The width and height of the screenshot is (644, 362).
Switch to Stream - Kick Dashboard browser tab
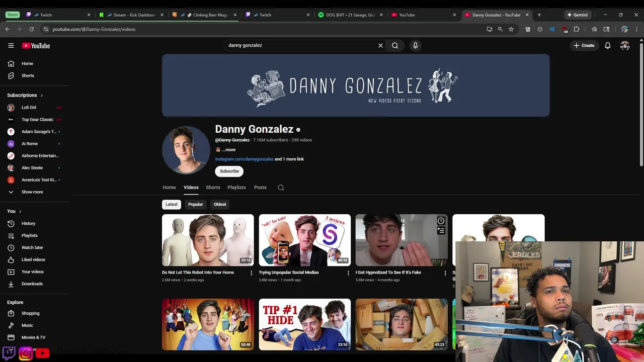pyautogui.click(x=131, y=15)
